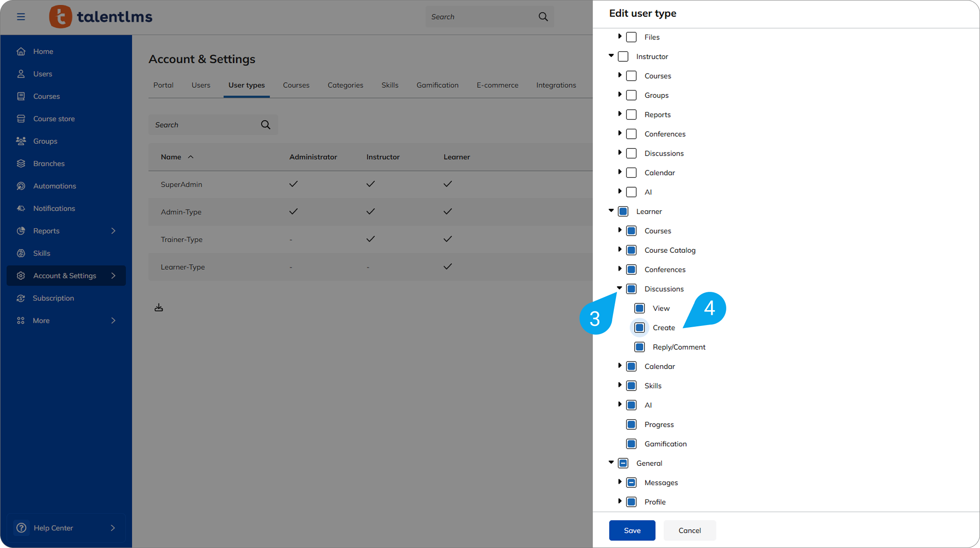Screen dimensions: 980x548
Task: Switch to the E-commerce tab
Action: [x=497, y=85]
